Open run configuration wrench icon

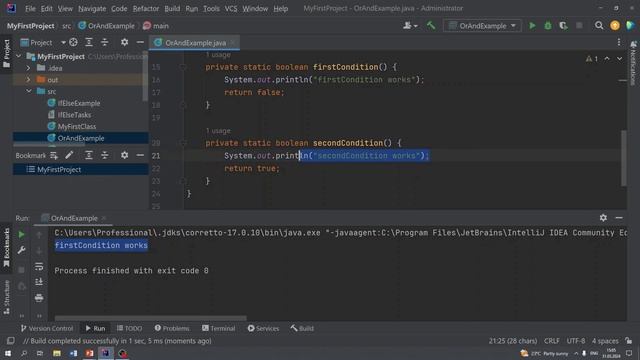point(21,250)
